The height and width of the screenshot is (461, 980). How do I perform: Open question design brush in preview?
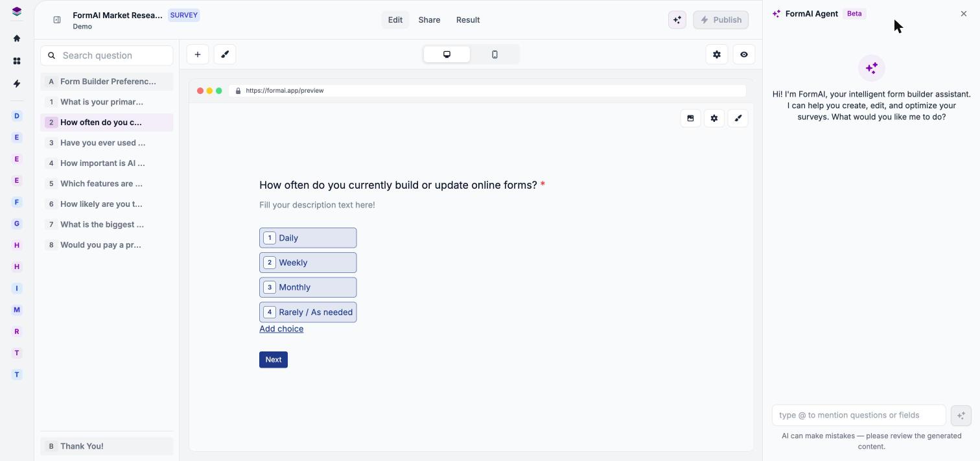click(x=738, y=118)
